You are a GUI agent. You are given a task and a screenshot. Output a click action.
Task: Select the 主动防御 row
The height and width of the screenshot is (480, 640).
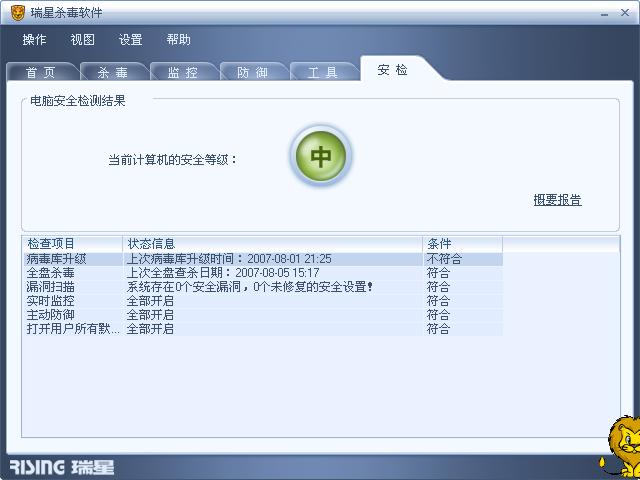pos(263,315)
